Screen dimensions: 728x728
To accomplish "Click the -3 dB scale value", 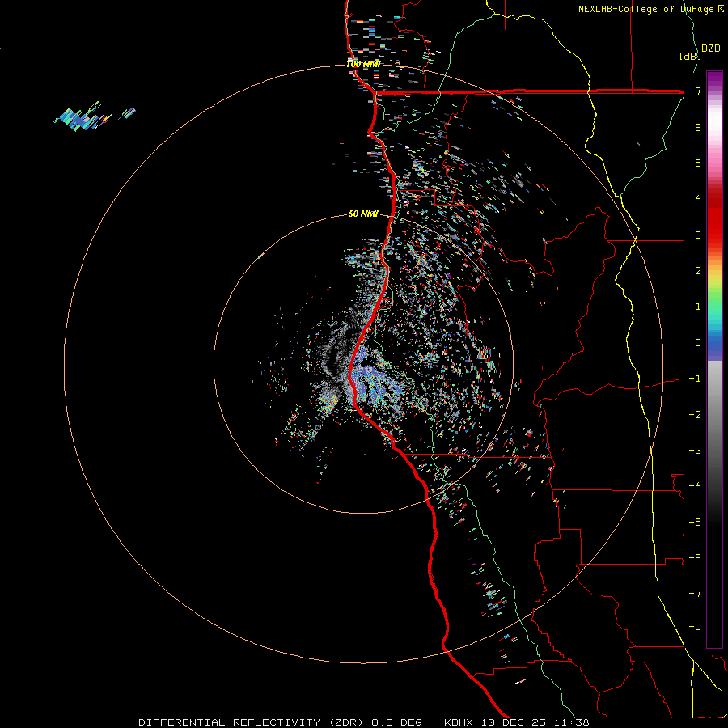I will [x=695, y=451].
